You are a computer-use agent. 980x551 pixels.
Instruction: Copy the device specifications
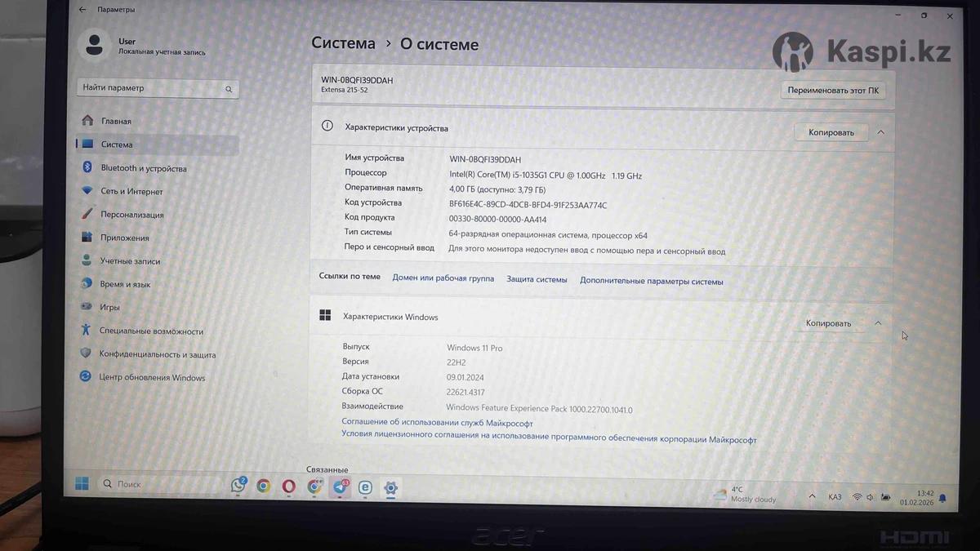pyautogui.click(x=831, y=132)
